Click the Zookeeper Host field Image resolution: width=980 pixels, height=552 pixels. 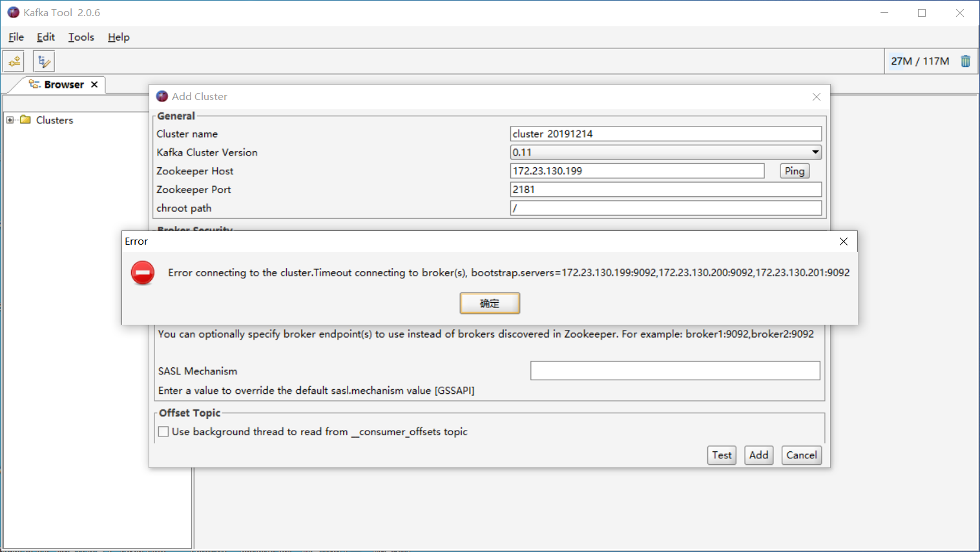coord(637,171)
